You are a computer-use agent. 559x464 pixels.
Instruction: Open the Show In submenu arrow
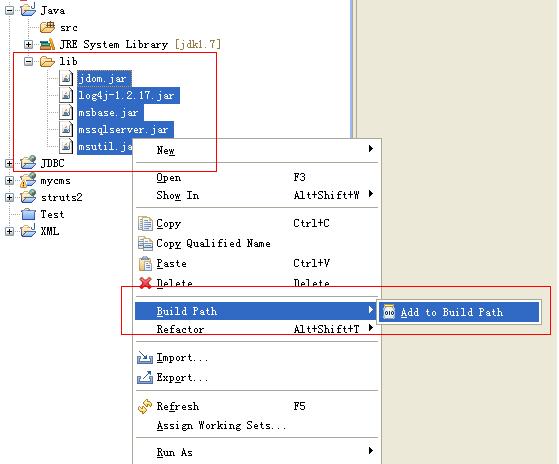click(x=371, y=194)
